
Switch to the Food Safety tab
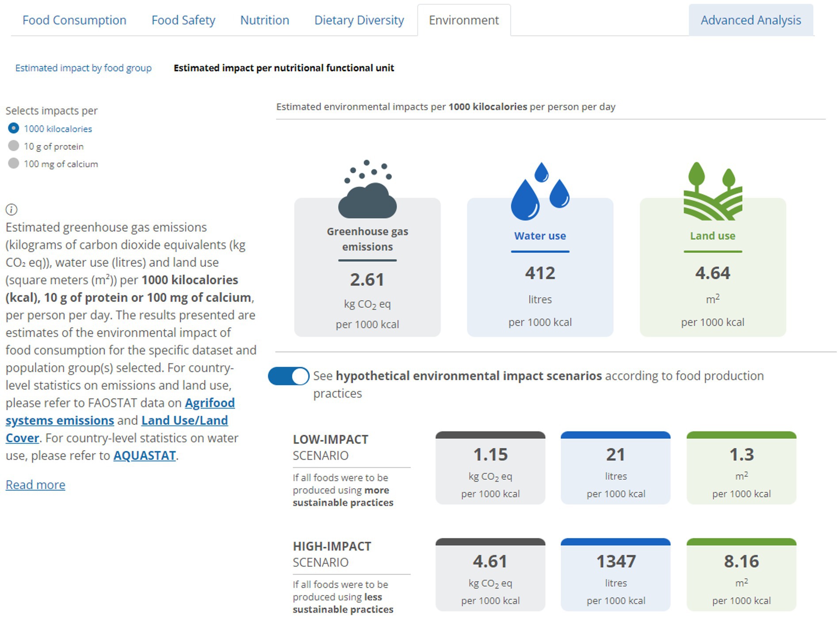coord(183,20)
